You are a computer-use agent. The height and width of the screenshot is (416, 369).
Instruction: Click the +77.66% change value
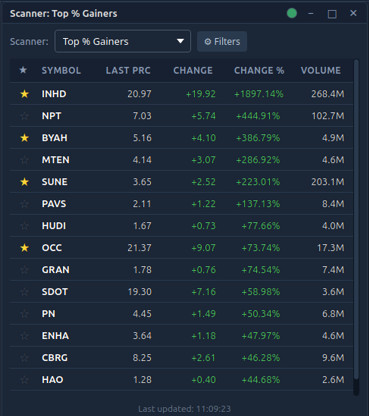[x=261, y=226]
